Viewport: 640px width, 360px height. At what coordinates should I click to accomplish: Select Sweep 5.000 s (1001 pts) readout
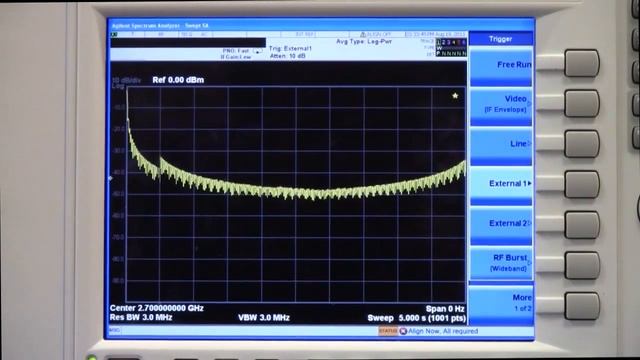416,318
